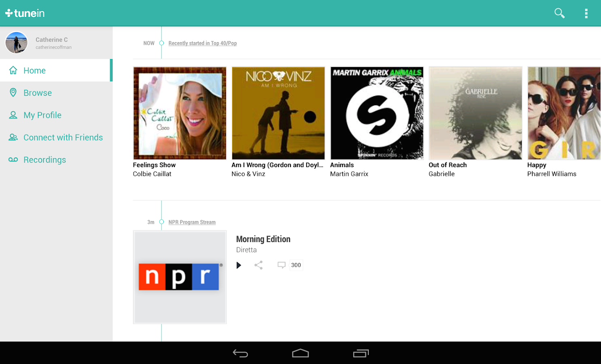Tap the Android back button
This screenshot has width=601, height=364.
click(x=240, y=353)
